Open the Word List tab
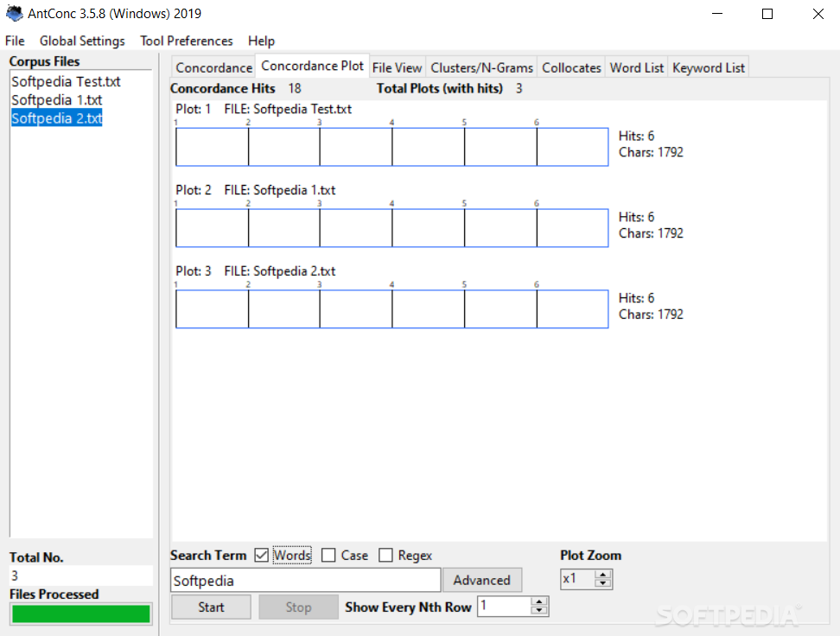Image resolution: width=840 pixels, height=636 pixels. pyautogui.click(x=636, y=67)
